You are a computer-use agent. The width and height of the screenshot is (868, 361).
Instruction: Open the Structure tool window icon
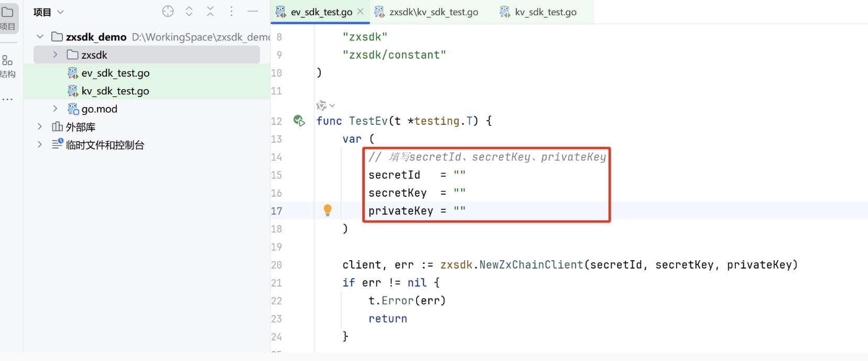(7, 60)
